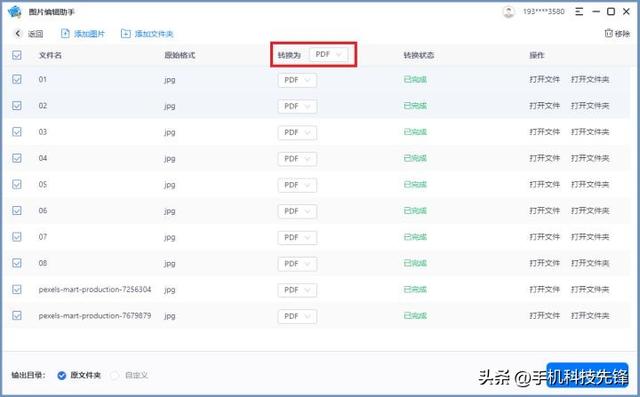The image size is (640, 397).
Task: Minimize the application window
Action: click(x=596, y=11)
